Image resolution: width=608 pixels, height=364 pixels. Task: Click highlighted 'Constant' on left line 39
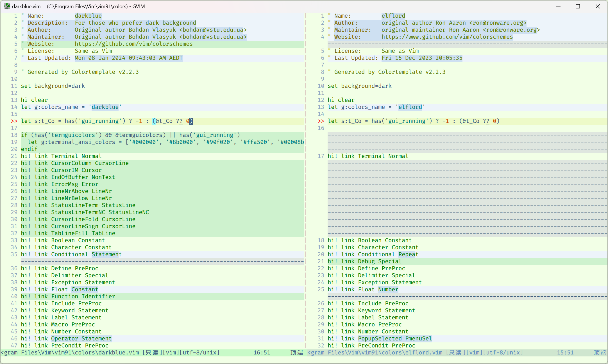pos(85,290)
